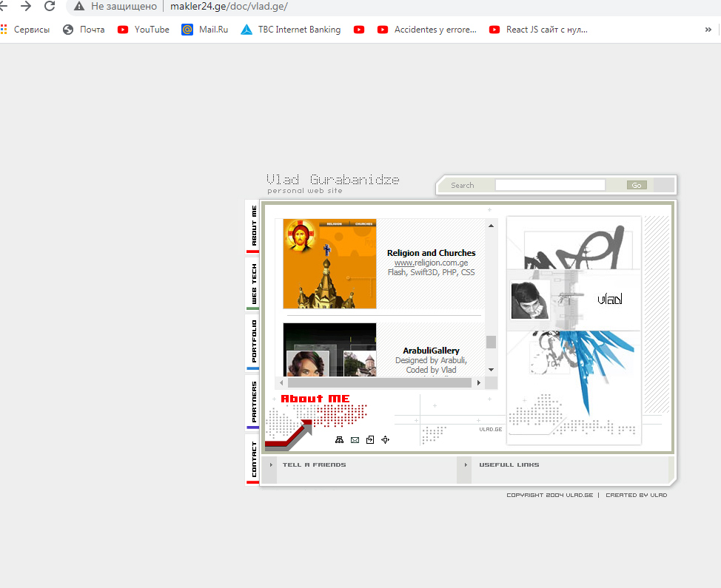
Task: Expand the Usefull Links section arrow
Action: point(466,465)
